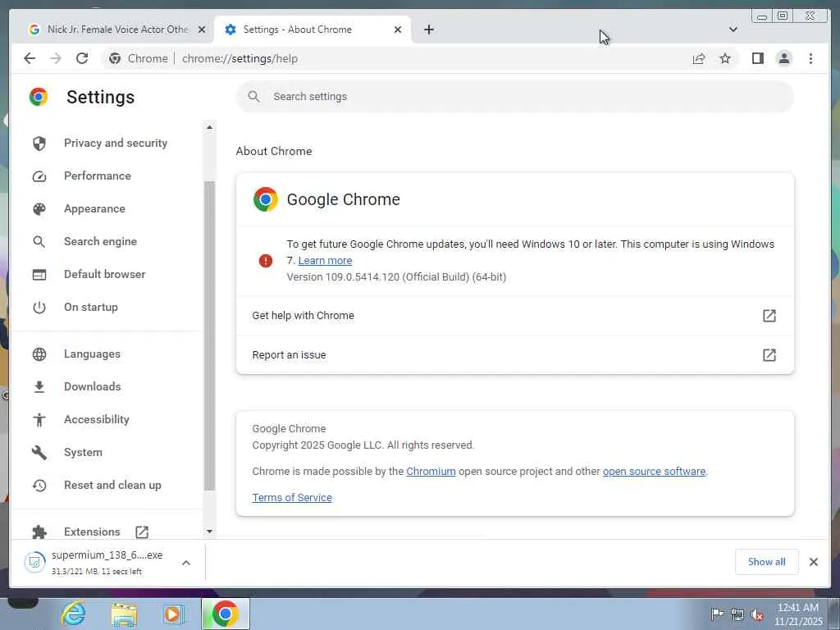This screenshot has width=840, height=630.
Task: Click the share page icon in address bar
Action: click(x=699, y=58)
